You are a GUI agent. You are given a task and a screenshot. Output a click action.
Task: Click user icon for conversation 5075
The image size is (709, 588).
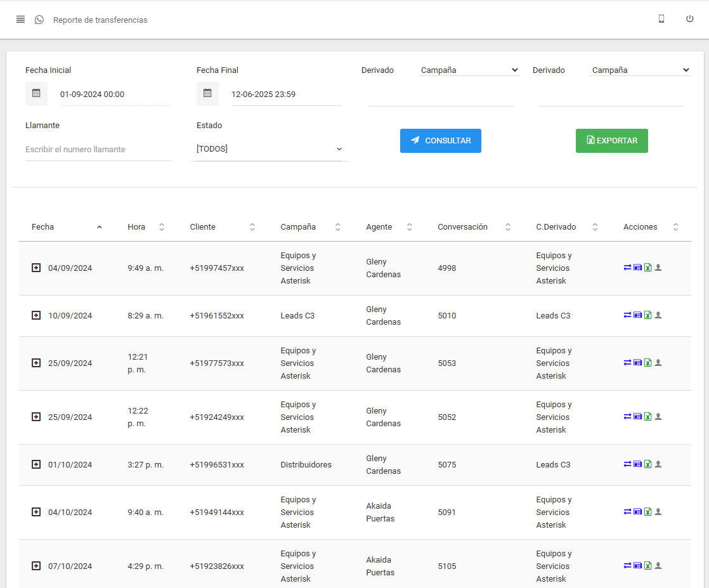coord(658,464)
